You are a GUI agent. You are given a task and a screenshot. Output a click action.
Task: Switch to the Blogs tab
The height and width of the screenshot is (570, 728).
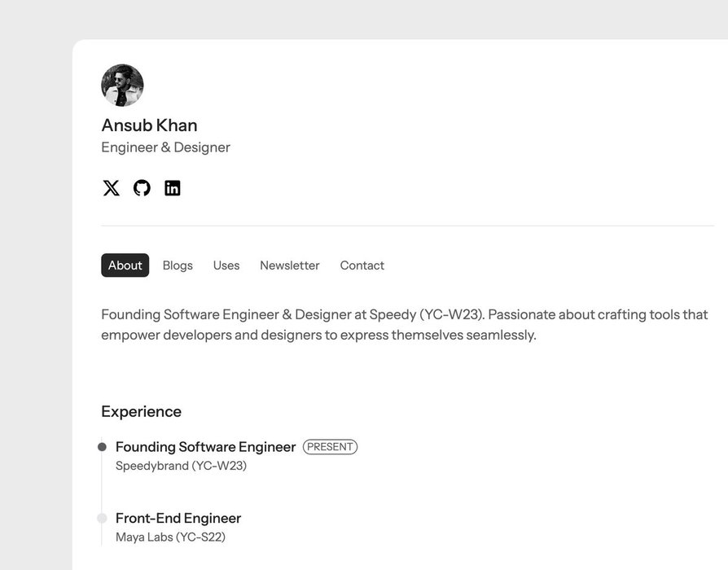pyautogui.click(x=178, y=265)
